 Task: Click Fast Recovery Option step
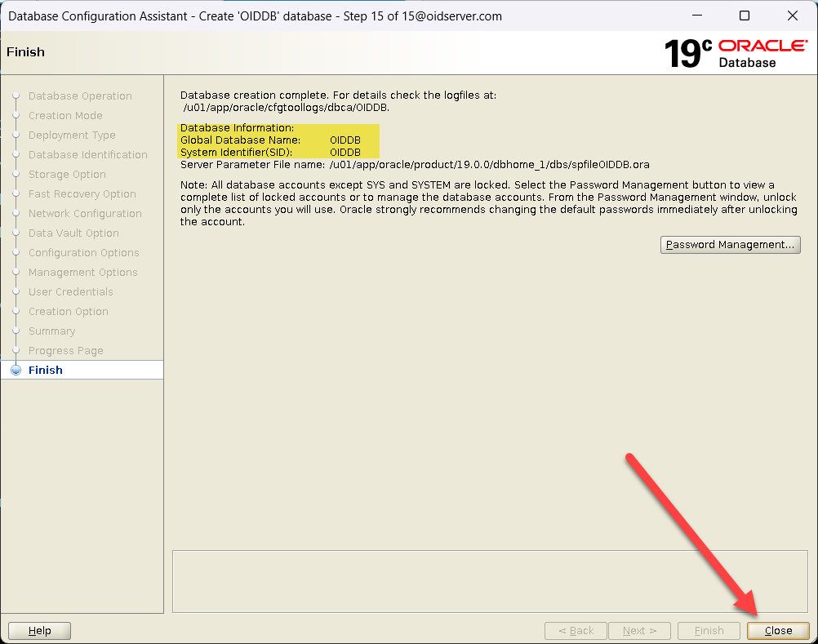pos(82,193)
